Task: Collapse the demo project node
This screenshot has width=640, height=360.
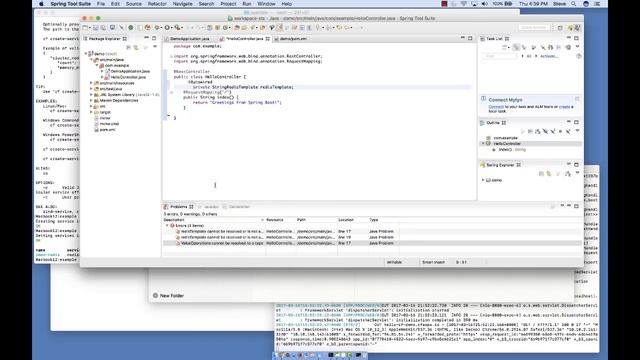Action: pos(86,53)
